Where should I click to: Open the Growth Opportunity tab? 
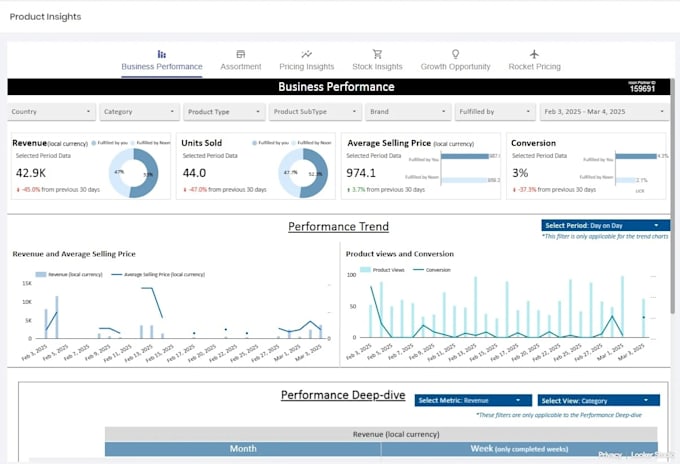(455, 62)
